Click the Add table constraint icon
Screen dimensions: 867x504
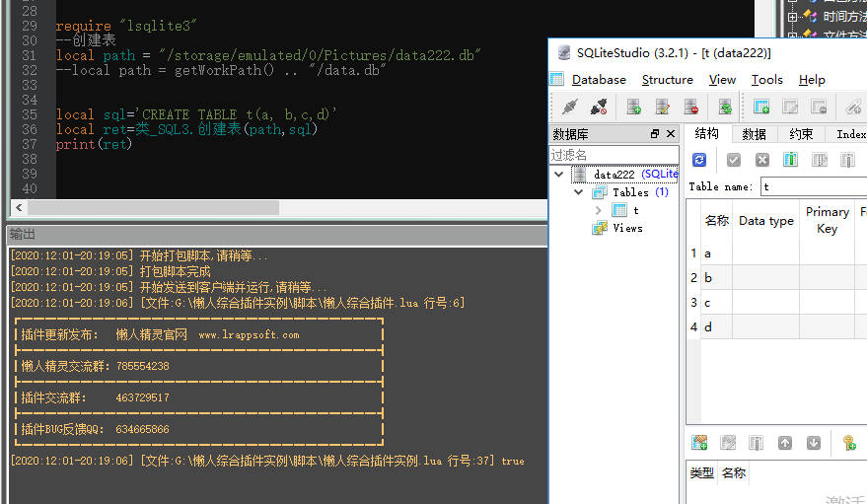pos(699,443)
